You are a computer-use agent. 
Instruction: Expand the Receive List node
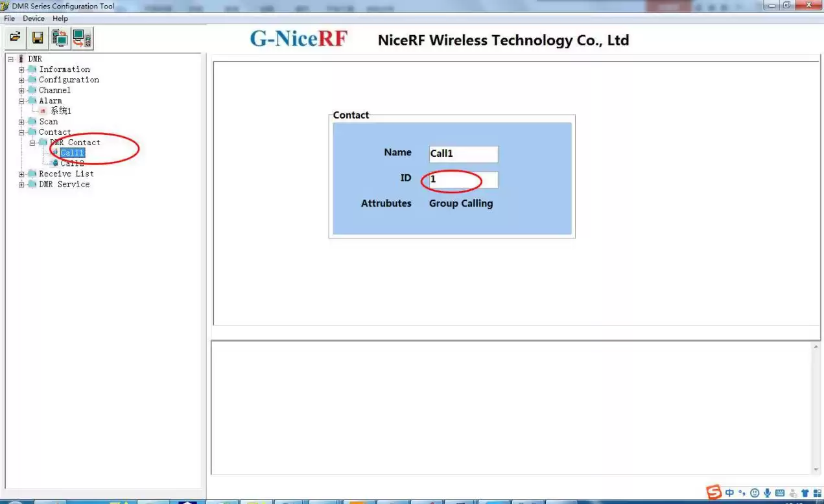click(x=21, y=174)
